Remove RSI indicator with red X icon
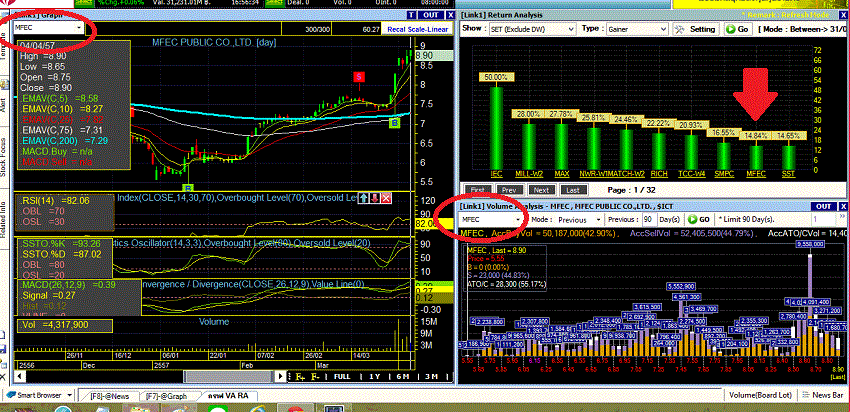The height and width of the screenshot is (412, 850). click(385, 199)
